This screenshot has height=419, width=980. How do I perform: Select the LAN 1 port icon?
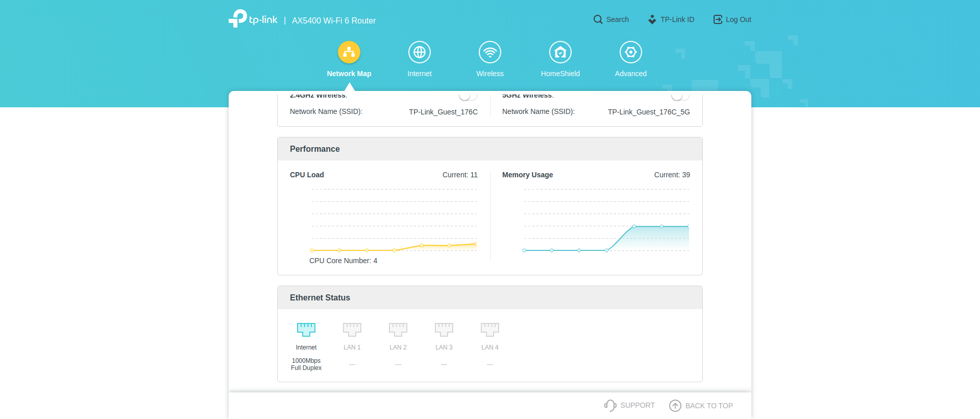click(352, 330)
